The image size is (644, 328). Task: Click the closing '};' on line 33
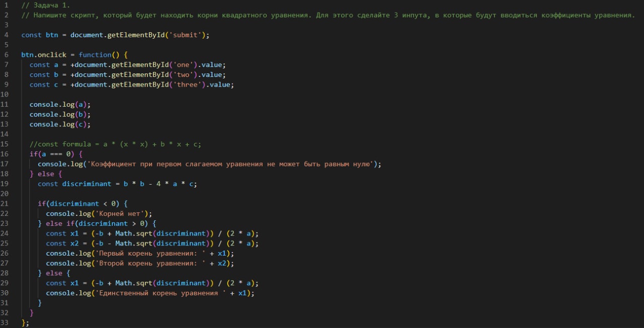[26, 323]
